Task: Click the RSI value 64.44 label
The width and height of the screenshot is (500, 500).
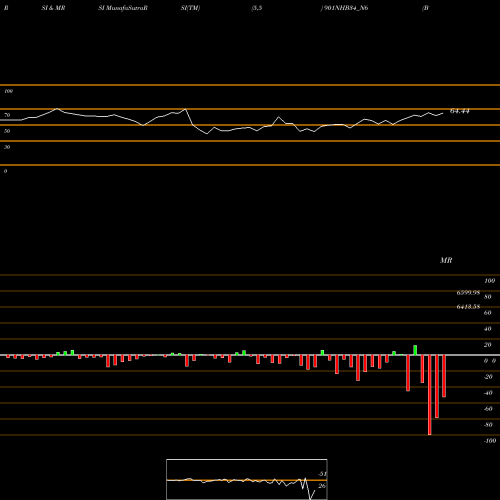Action: pos(459,111)
